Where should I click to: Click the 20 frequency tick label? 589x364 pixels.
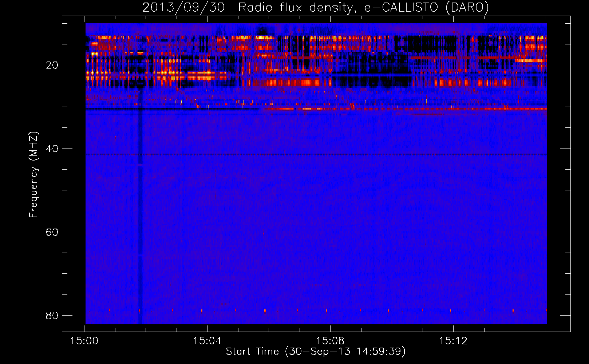(x=52, y=66)
